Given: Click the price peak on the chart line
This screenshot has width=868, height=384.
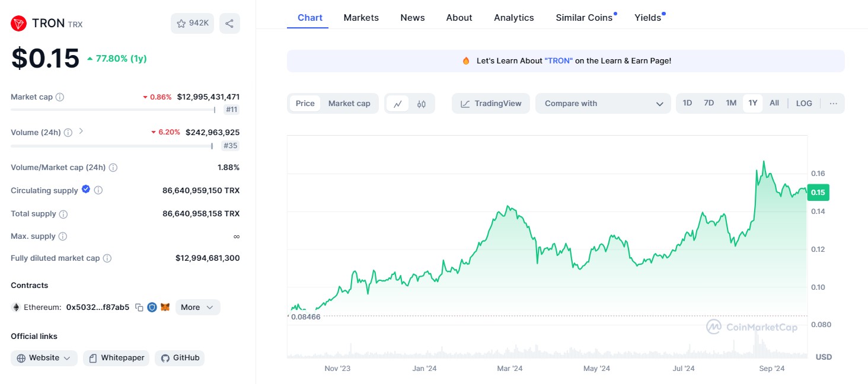Looking at the screenshot, I should [764, 161].
